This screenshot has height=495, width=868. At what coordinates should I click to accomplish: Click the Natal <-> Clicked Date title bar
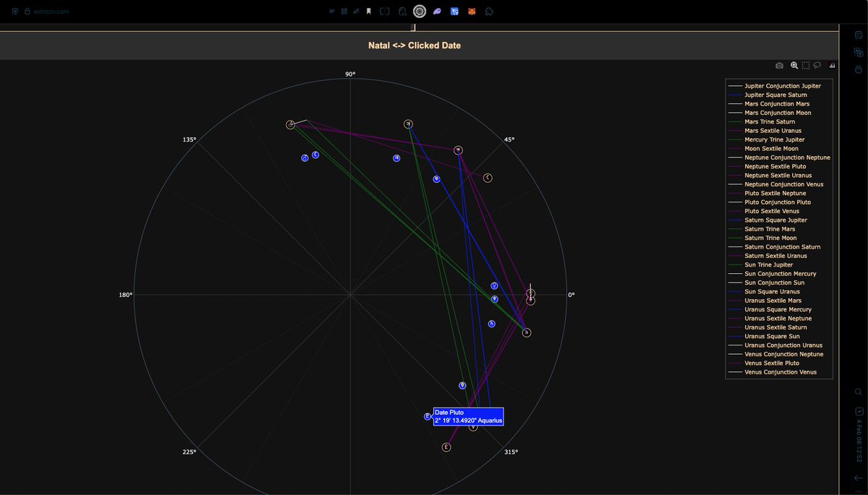click(x=416, y=45)
